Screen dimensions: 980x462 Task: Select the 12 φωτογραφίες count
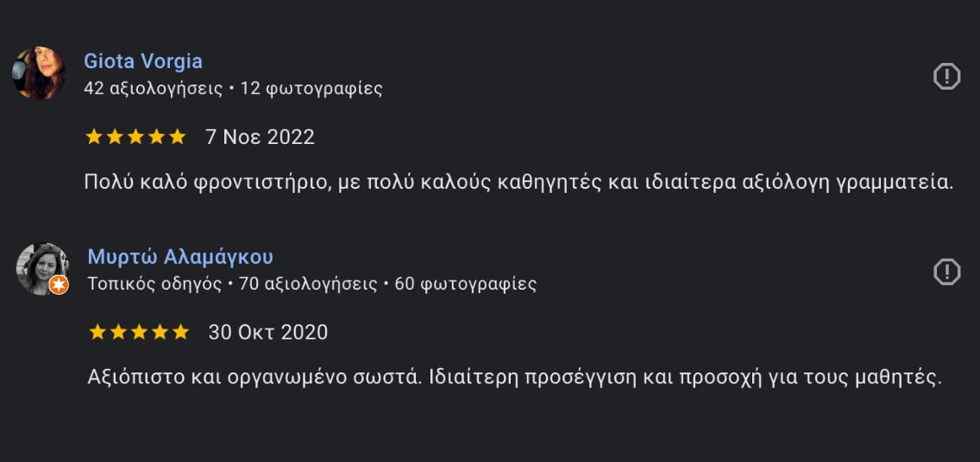click(x=311, y=89)
